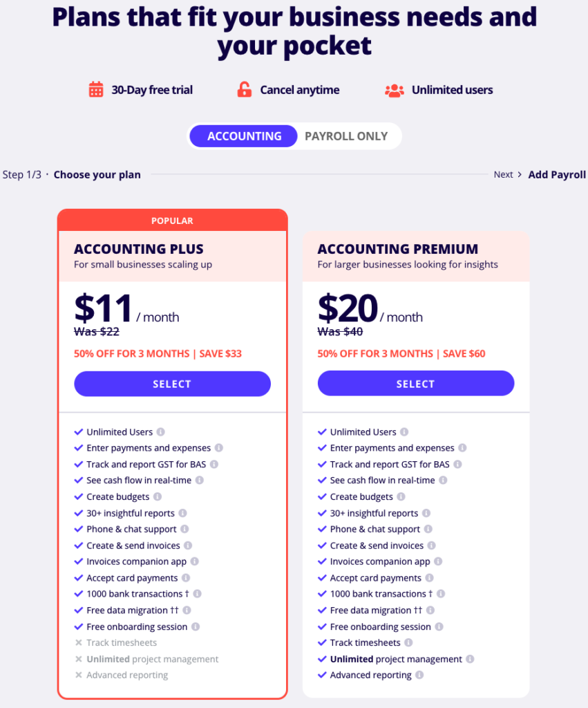The image size is (588, 708).
Task: Open info tooltip for Premium Advanced reporting
Action: 419,676
